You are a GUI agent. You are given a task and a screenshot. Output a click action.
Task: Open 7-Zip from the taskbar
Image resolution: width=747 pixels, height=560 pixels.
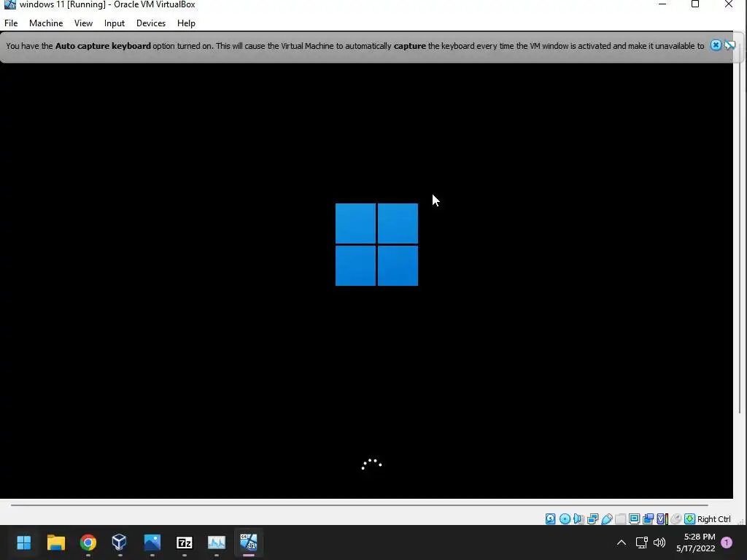[185, 542]
